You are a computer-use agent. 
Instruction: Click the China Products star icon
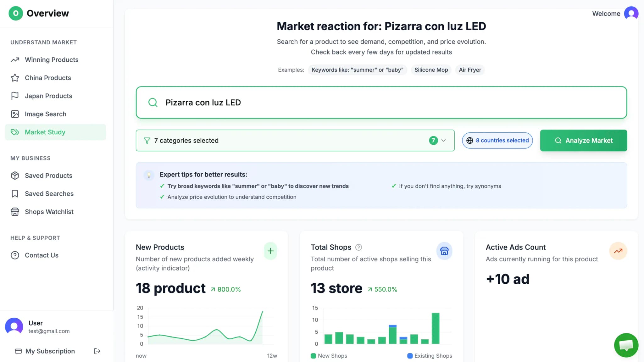tap(15, 78)
